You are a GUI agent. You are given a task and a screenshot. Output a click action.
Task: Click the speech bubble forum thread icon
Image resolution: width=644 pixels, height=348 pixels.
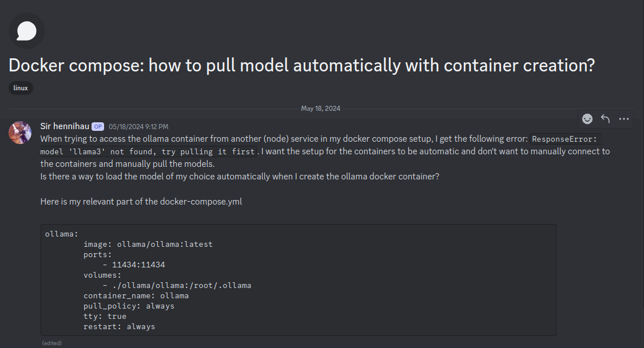click(26, 31)
